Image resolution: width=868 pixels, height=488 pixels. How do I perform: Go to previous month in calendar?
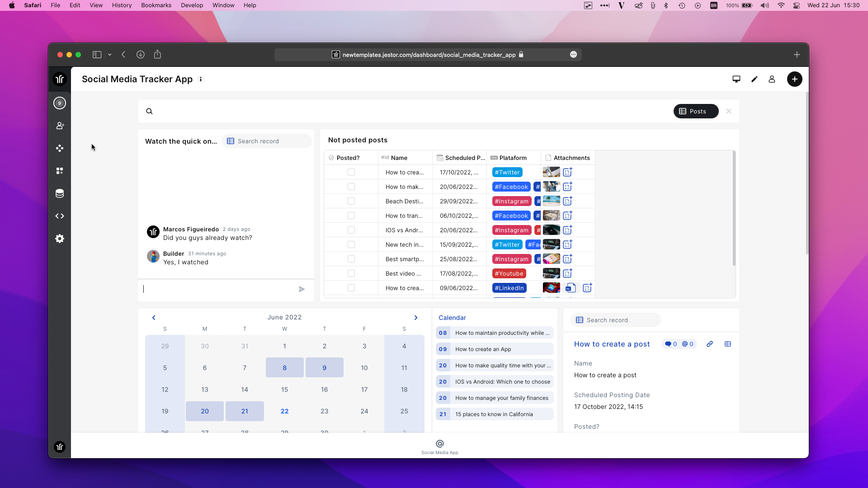(154, 318)
